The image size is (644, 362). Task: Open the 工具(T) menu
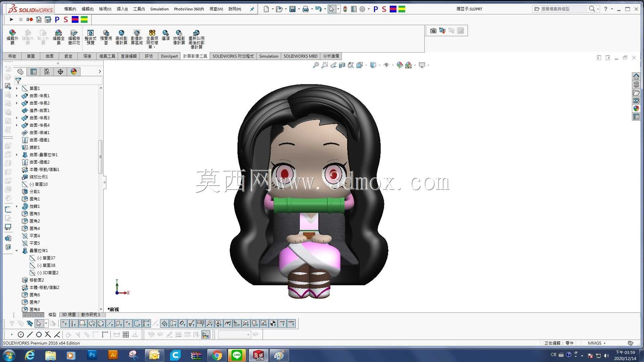click(x=139, y=9)
